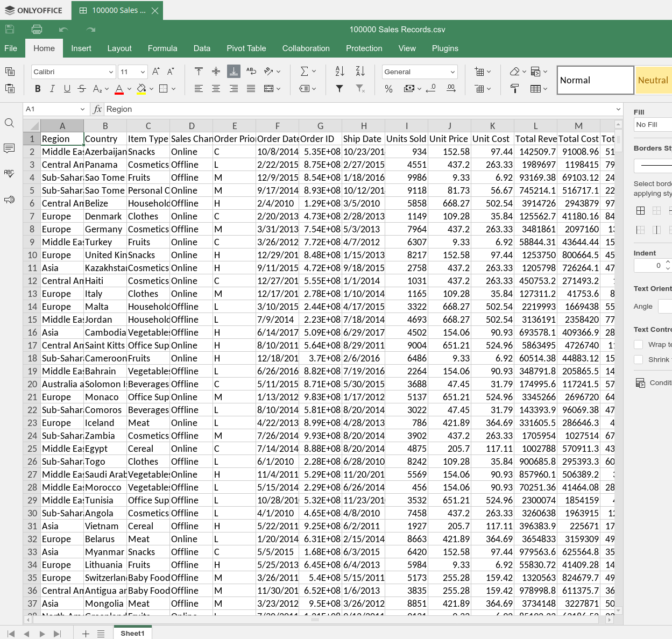This screenshot has height=639, width=672.
Task: Click the Copy style paintbrush icon
Action: click(515, 89)
